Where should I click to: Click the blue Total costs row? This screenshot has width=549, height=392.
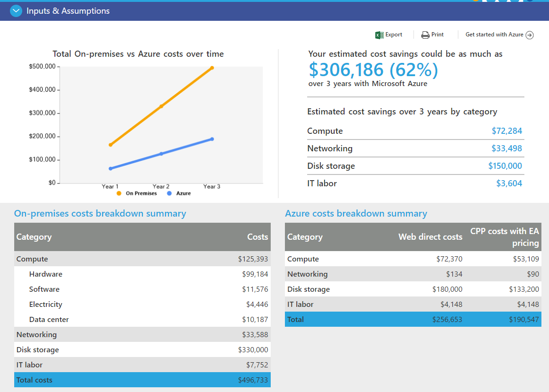pyautogui.click(x=142, y=380)
